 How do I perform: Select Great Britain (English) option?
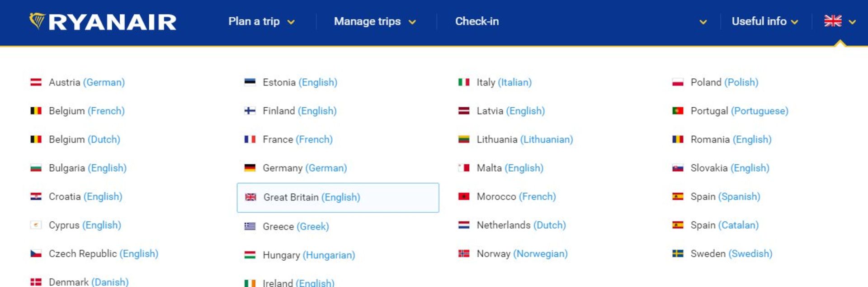(x=338, y=197)
